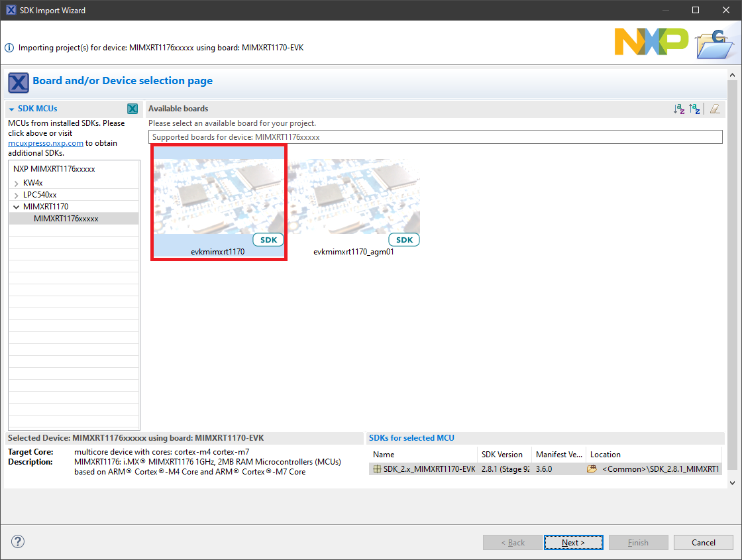The width and height of the screenshot is (742, 560).
Task: Click the eraser clear filter icon
Action: [x=714, y=109]
